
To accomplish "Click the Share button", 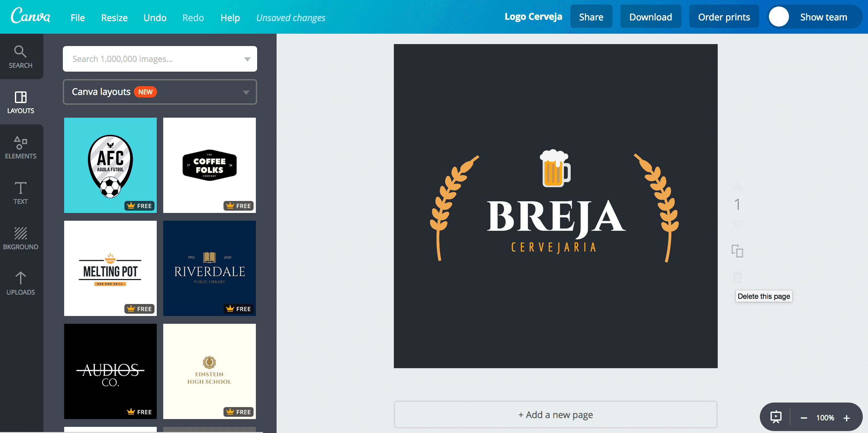I will point(591,17).
